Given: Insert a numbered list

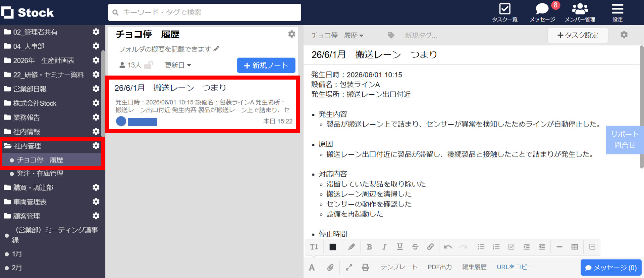Looking at the screenshot, I should (x=496, y=247).
